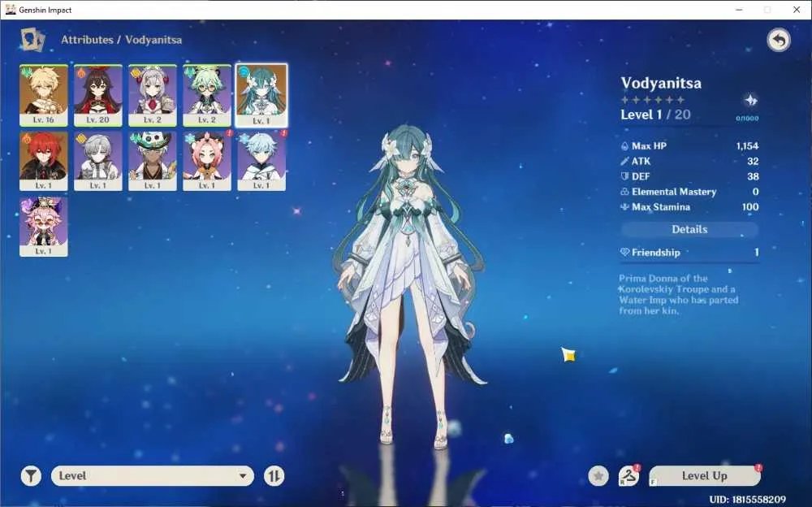Minimize the Genshin Impact window
The image size is (812, 507).
pyautogui.click(x=739, y=10)
